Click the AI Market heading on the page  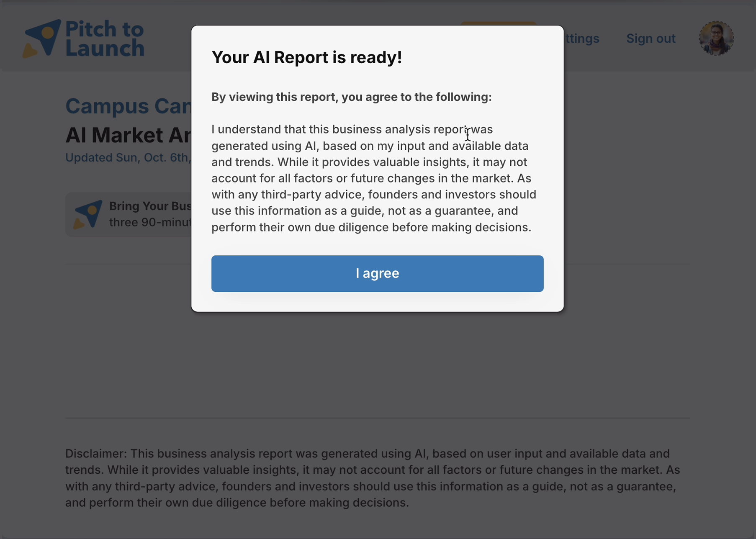pos(128,135)
